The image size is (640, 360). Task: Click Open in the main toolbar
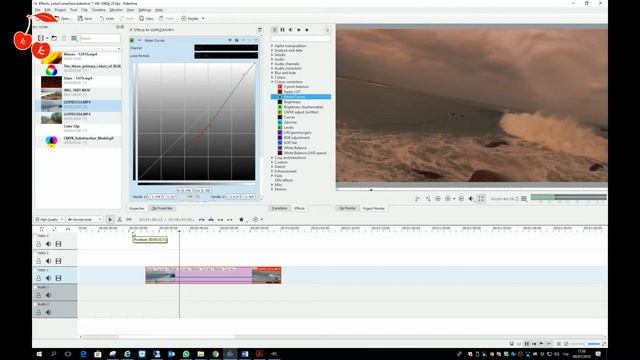pyautogui.click(x=63, y=18)
